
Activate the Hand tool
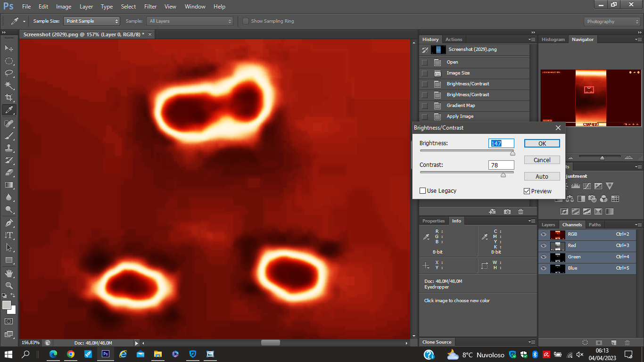(x=9, y=273)
